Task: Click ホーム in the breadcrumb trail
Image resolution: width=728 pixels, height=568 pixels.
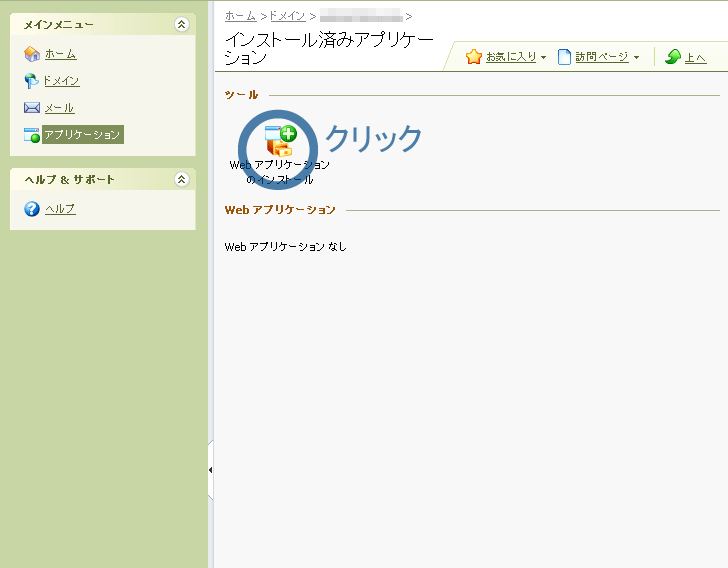Action: (x=240, y=16)
